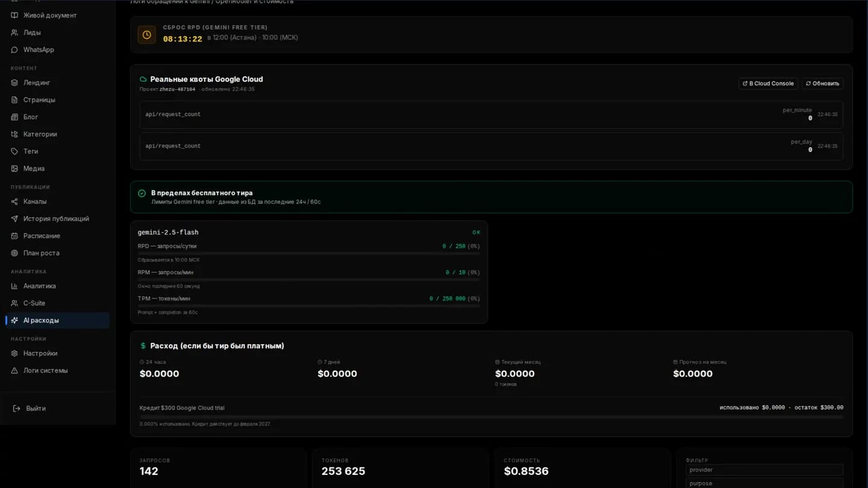This screenshot has height=488, width=868.
Task: Click the Страницы document icon
Action: tap(14, 99)
